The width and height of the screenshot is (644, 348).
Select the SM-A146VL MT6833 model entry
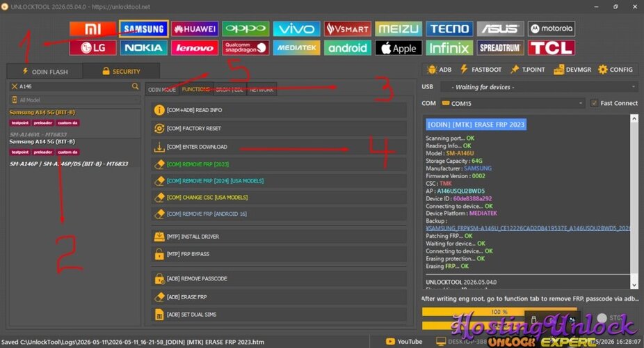coord(74,123)
